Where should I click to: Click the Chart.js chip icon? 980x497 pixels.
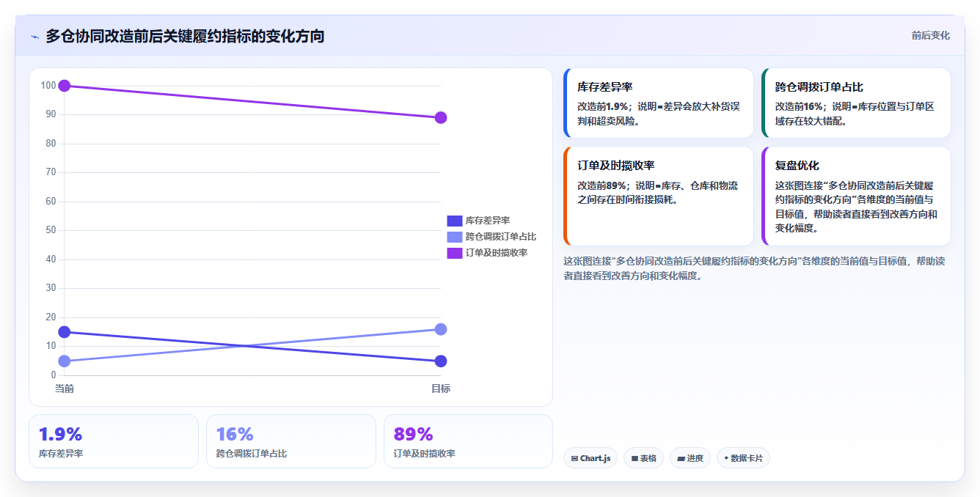574,458
